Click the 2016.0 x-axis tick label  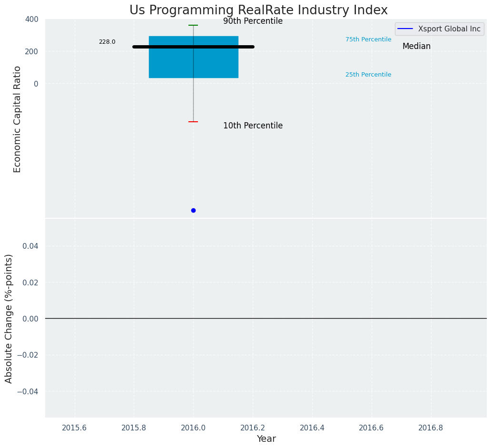(193, 428)
